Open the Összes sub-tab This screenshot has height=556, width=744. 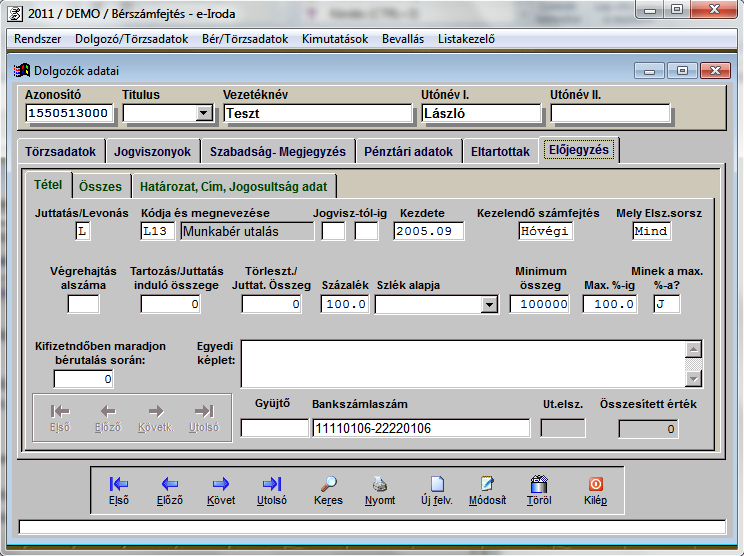[x=100, y=186]
